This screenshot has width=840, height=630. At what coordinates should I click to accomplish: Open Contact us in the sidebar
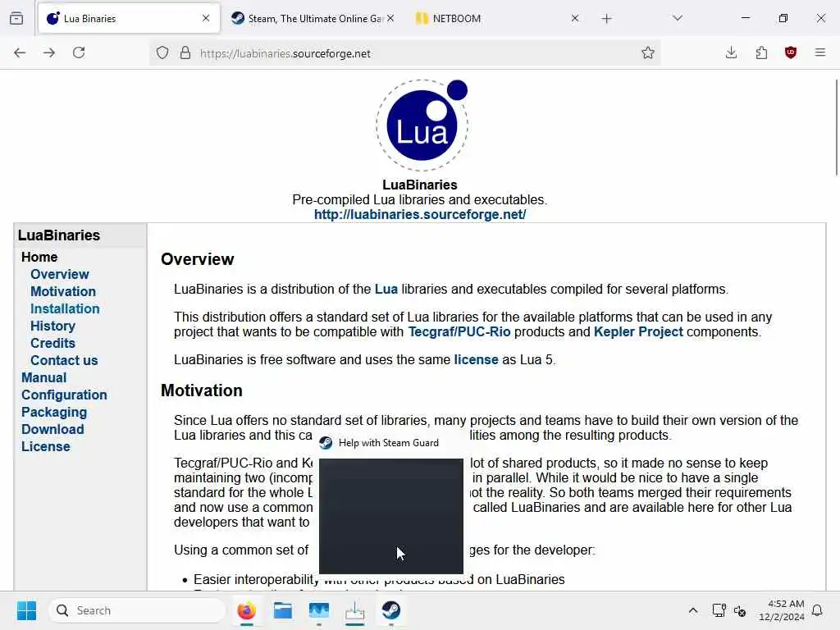click(x=64, y=360)
